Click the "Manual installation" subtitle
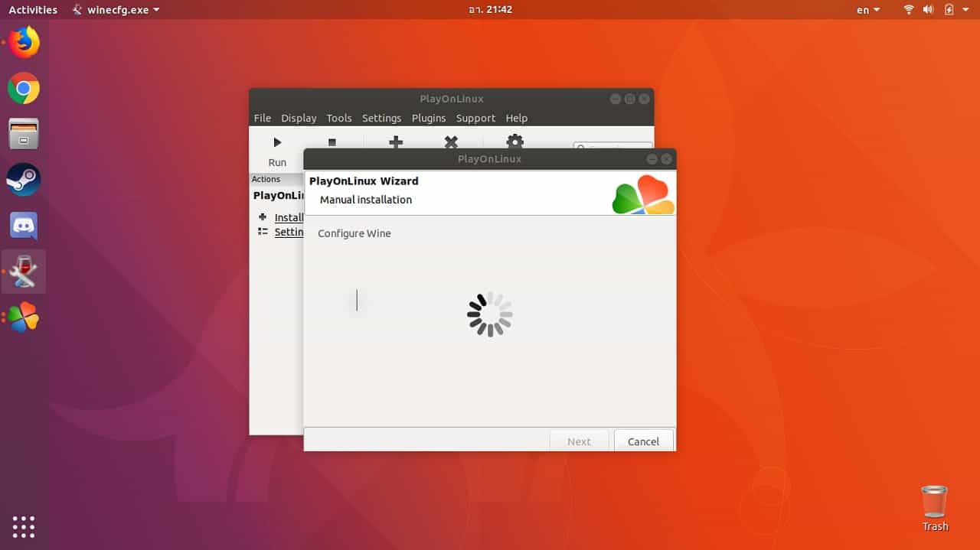Image resolution: width=980 pixels, height=550 pixels. coord(366,200)
